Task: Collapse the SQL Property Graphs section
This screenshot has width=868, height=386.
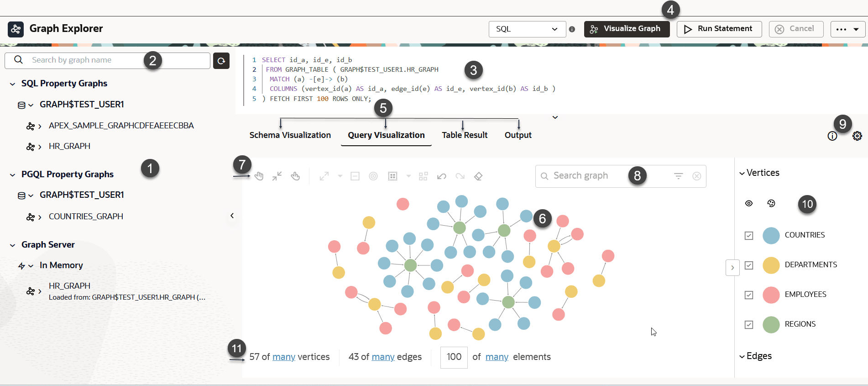Action: click(x=13, y=84)
